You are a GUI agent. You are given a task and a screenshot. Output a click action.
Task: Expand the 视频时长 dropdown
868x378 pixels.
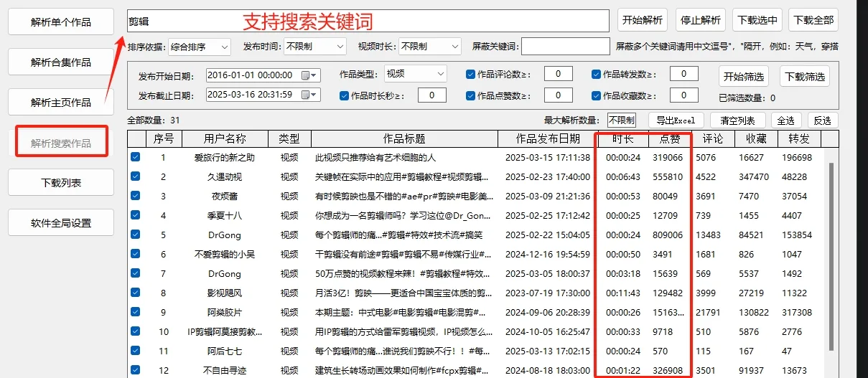click(454, 47)
